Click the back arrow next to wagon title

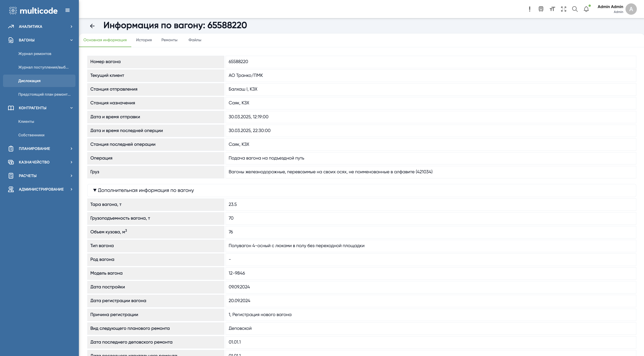tap(92, 26)
